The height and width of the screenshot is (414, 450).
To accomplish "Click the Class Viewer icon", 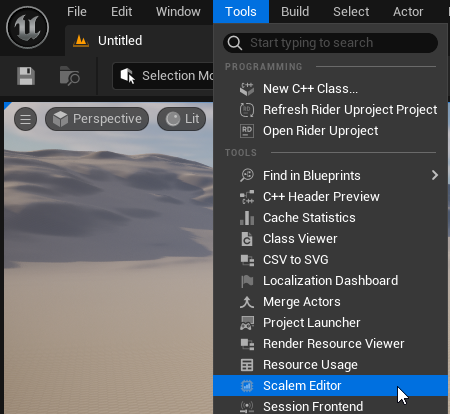I will [x=247, y=239].
